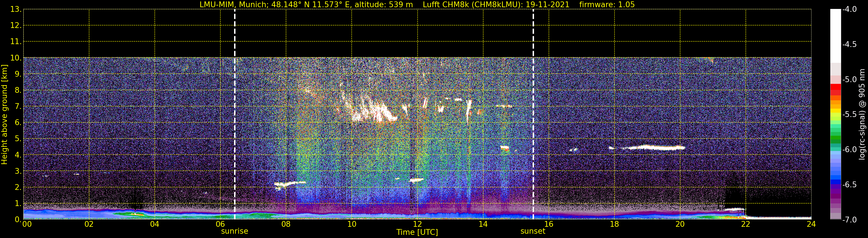Click the time axis tick '20'
The image size is (868, 238).
pos(680,224)
